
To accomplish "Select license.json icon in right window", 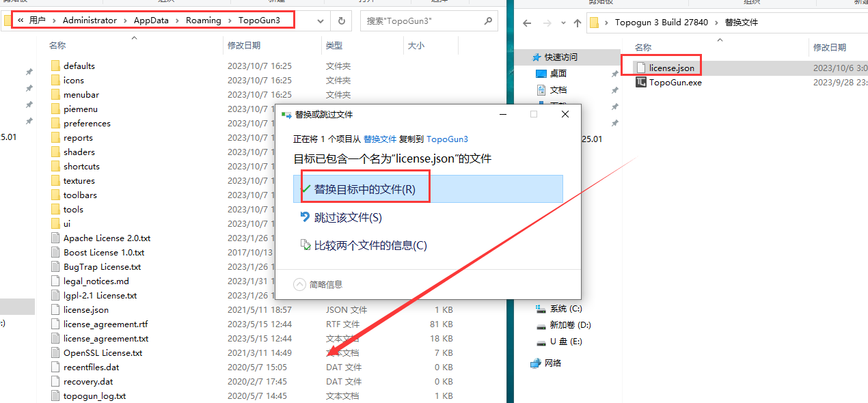I will point(640,68).
